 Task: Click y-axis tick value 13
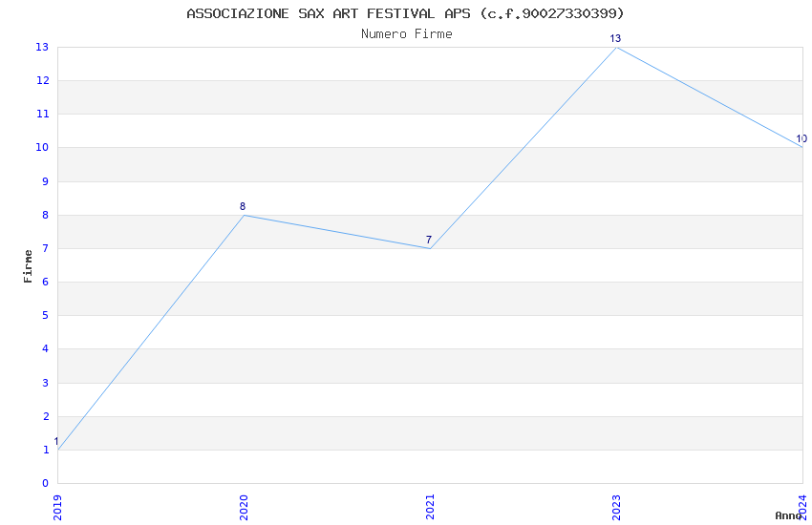tap(42, 47)
